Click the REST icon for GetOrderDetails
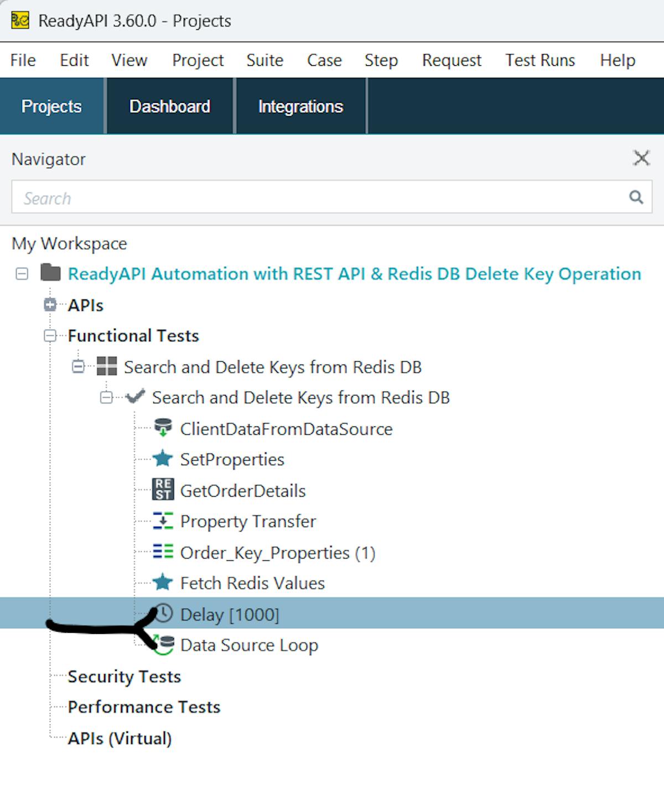Screen dimensions: 664x812 pyautogui.click(x=163, y=490)
